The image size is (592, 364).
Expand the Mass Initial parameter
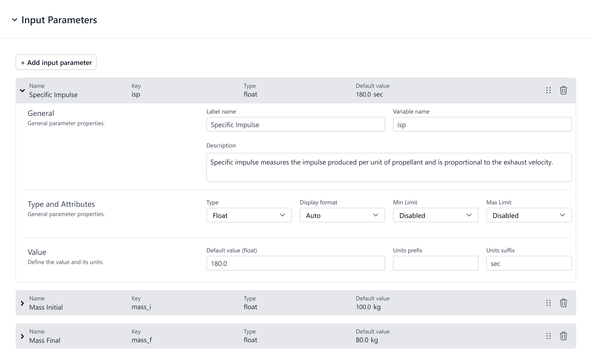click(22, 303)
